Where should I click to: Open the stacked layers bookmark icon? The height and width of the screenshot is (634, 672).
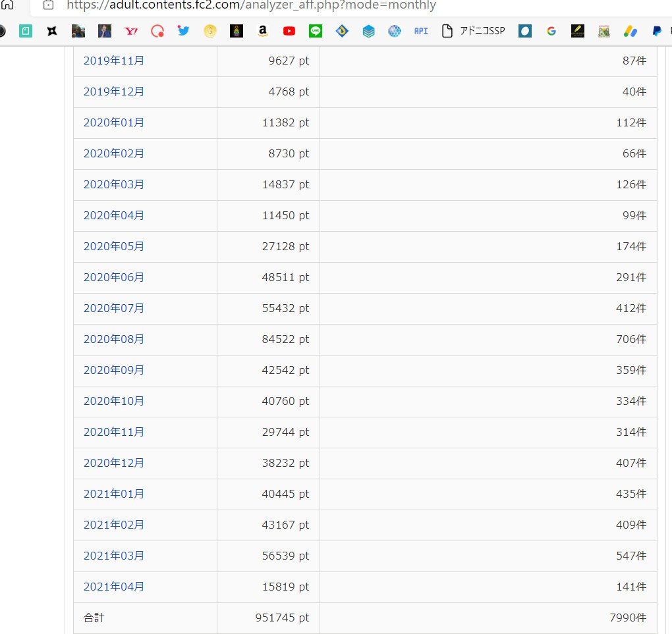click(x=368, y=31)
